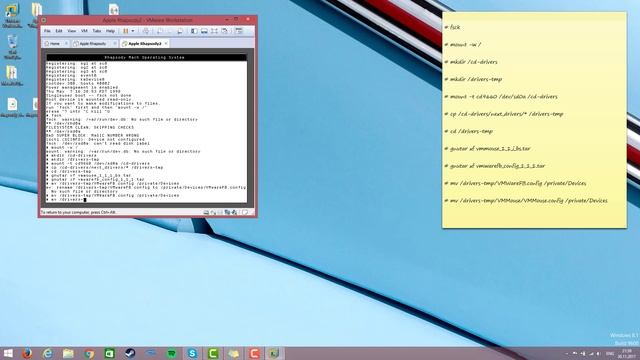Click the orange Suspend VM toolbar icon

[126, 31]
